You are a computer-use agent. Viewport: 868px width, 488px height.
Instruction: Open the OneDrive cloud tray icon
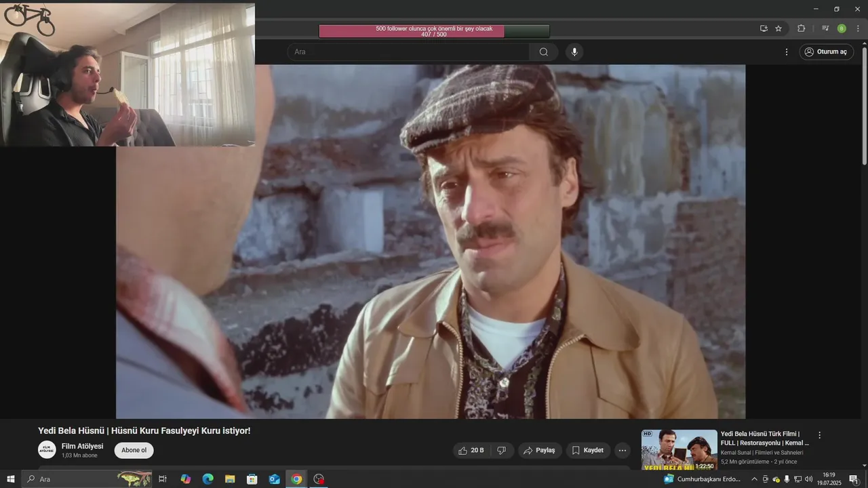coord(776,479)
